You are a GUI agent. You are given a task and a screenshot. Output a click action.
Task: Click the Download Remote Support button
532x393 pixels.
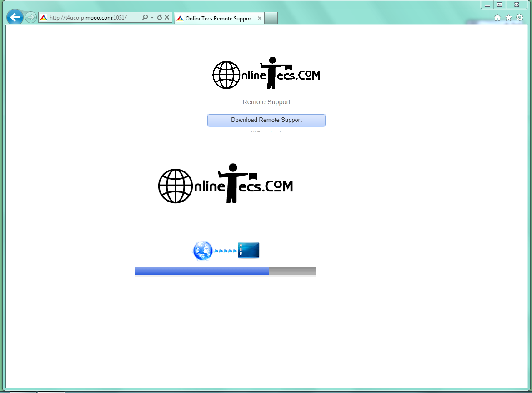pyautogui.click(x=266, y=120)
